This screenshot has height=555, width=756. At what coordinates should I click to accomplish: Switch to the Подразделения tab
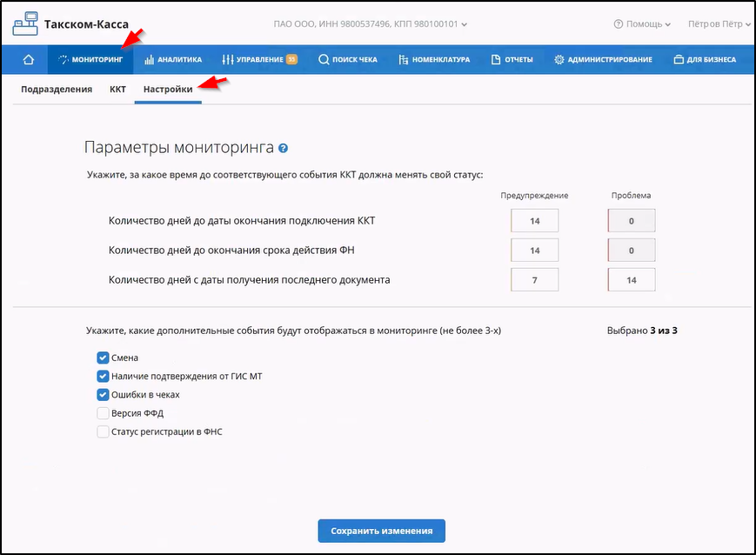(57, 90)
